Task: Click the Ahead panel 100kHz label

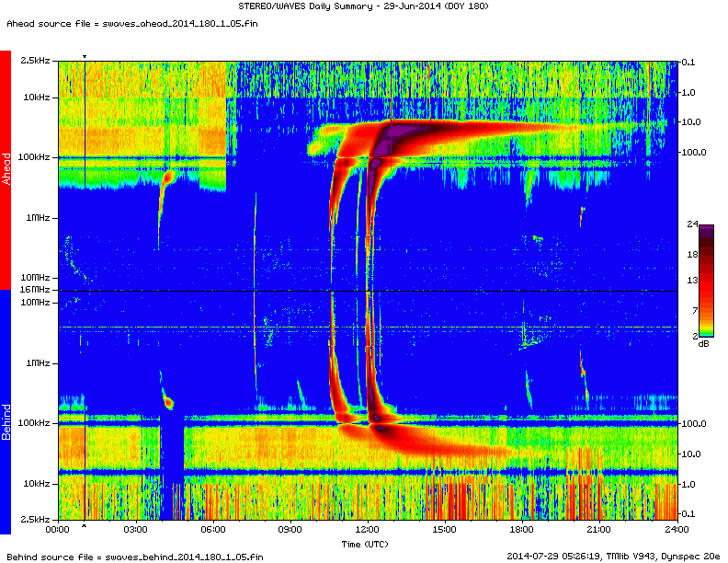Action: click(x=33, y=157)
